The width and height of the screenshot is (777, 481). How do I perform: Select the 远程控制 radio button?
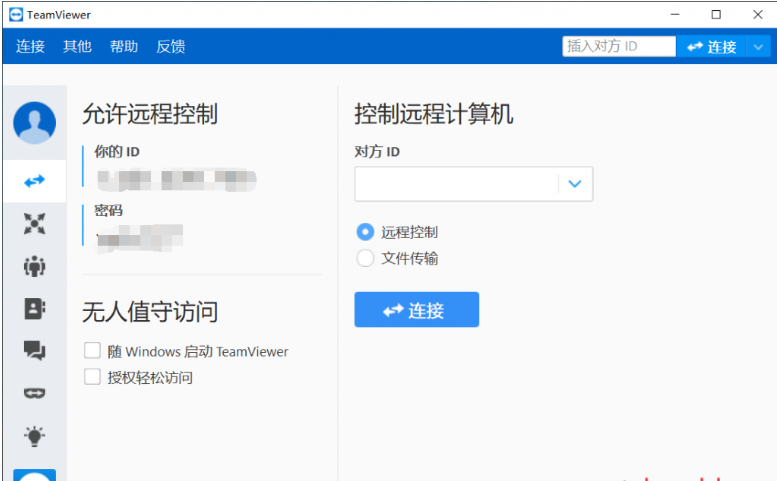tap(365, 232)
